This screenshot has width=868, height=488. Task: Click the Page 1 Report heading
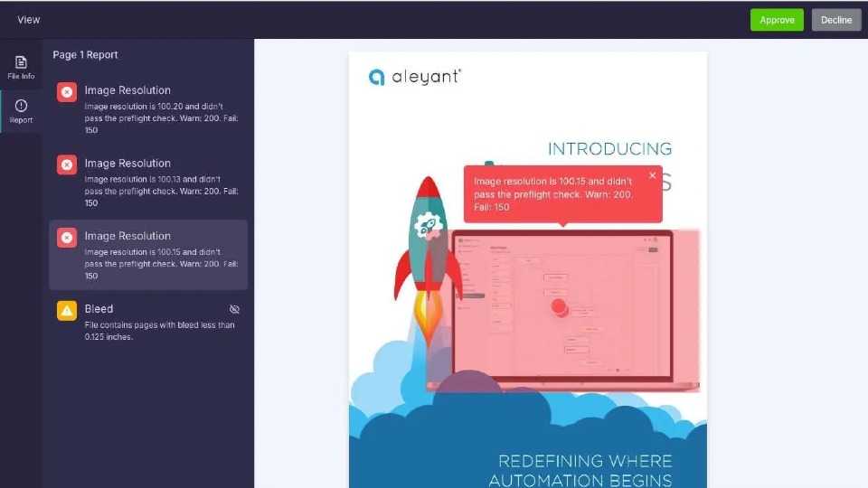85,55
